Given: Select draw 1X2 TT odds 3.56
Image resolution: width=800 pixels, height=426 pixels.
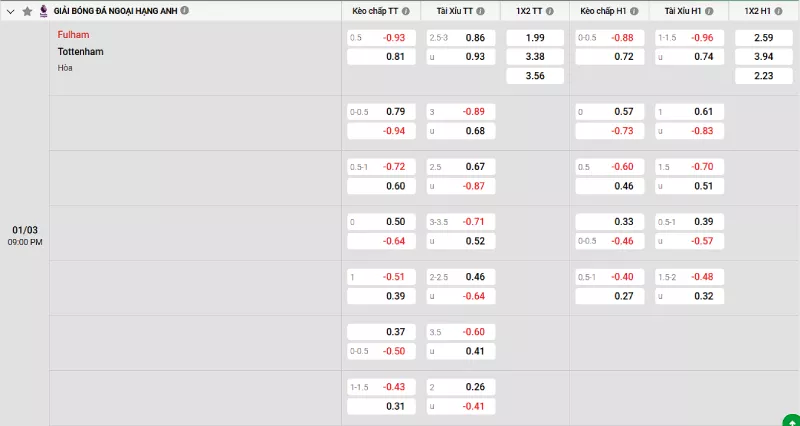Looking at the screenshot, I should click(x=534, y=76).
